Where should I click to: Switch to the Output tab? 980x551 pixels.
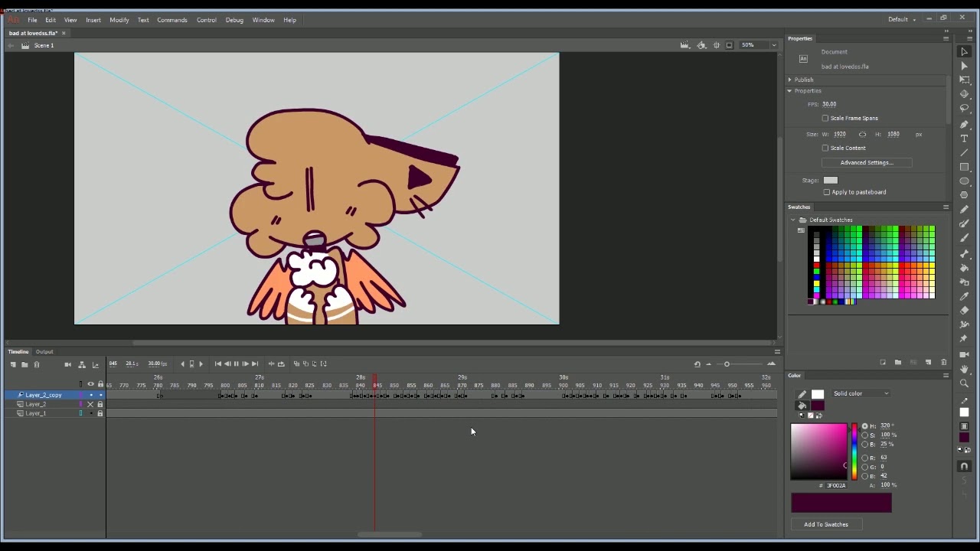pyautogui.click(x=44, y=352)
